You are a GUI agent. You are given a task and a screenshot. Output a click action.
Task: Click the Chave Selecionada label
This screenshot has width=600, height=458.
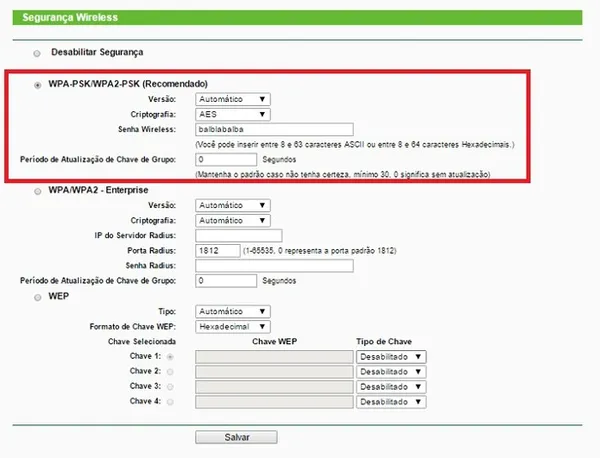point(142,342)
